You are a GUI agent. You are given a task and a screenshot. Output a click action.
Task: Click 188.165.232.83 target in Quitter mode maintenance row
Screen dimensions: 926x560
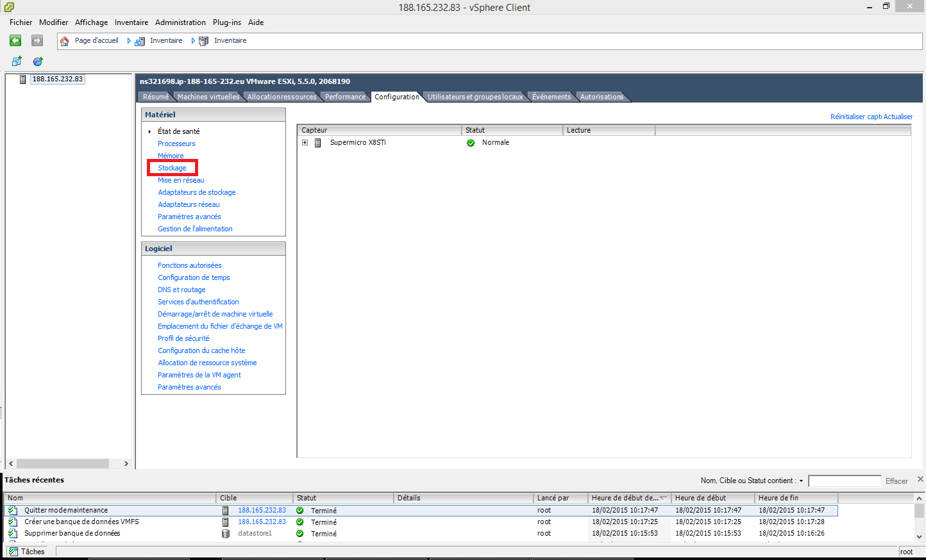pos(262,511)
